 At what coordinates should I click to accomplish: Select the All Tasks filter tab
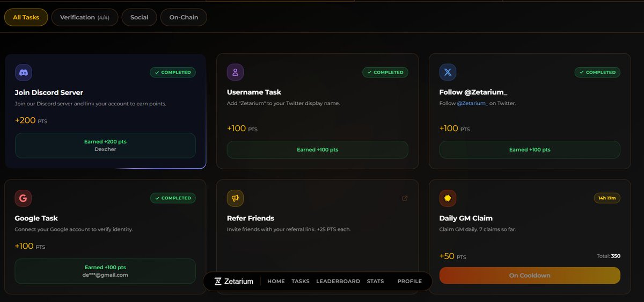[26, 17]
